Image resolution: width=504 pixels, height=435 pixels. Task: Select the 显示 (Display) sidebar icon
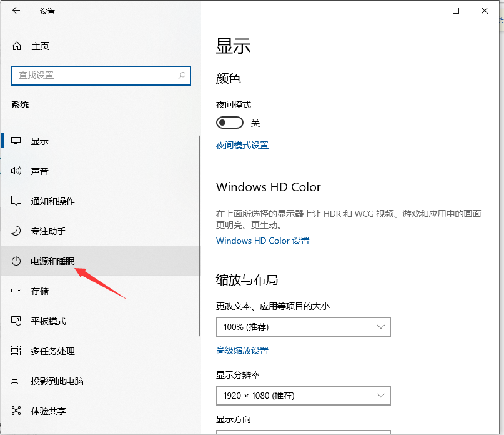tap(16, 141)
